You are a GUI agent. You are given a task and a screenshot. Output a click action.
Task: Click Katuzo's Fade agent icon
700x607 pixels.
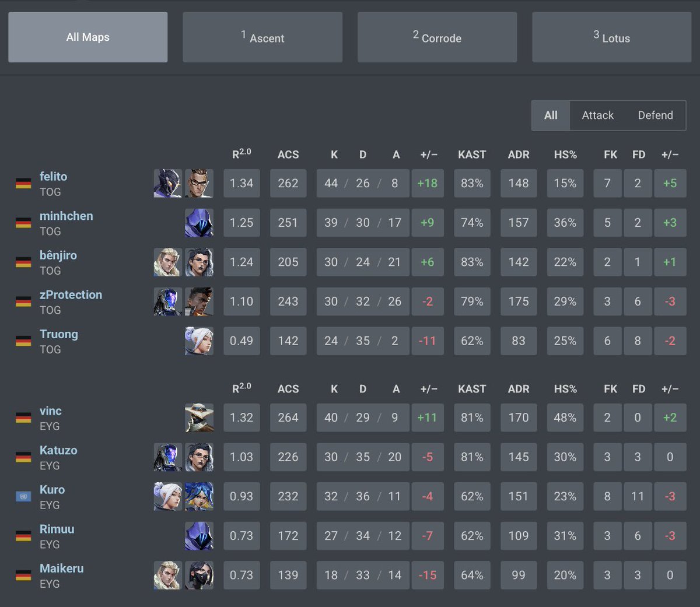click(x=199, y=457)
